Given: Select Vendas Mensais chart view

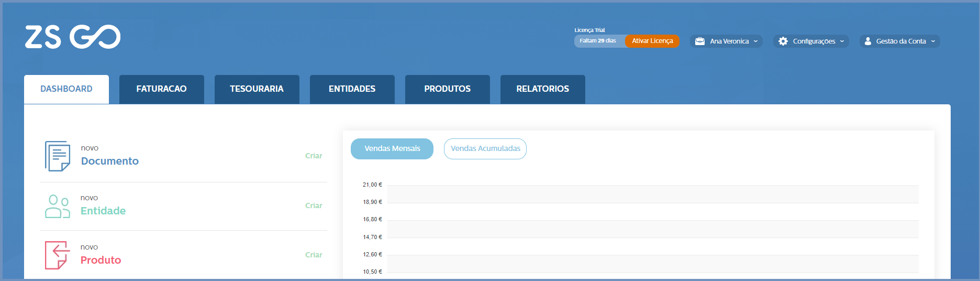Looking at the screenshot, I should (x=392, y=149).
